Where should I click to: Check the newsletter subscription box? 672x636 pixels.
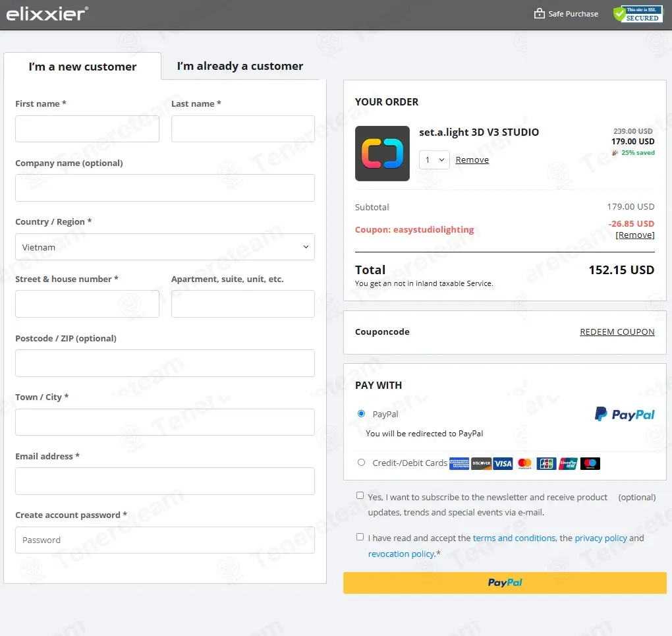(x=360, y=496)
